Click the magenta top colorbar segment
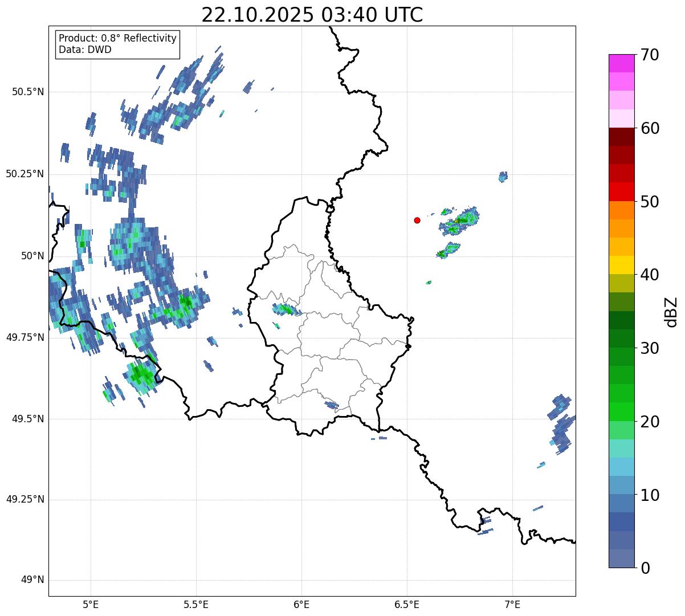 tap(621, 63)
